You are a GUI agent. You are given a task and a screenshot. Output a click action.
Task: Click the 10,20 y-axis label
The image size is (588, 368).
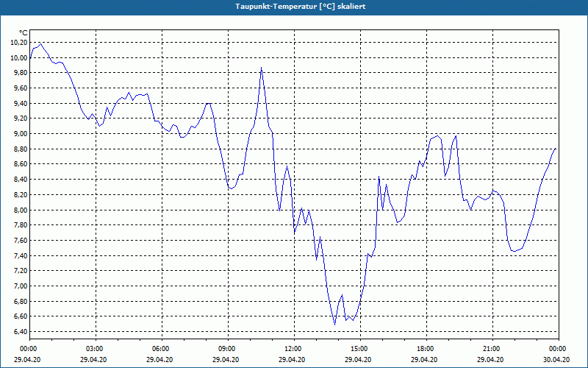point(19,43)
